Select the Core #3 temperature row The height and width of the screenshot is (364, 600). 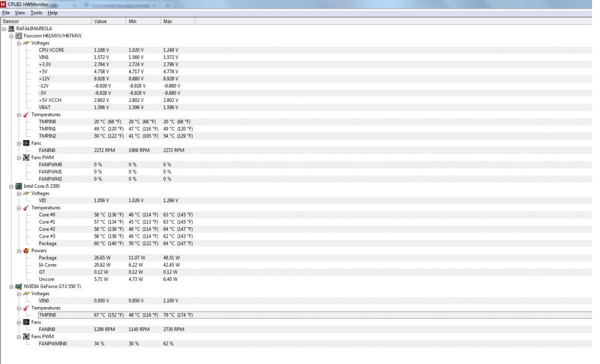[315, 236]
